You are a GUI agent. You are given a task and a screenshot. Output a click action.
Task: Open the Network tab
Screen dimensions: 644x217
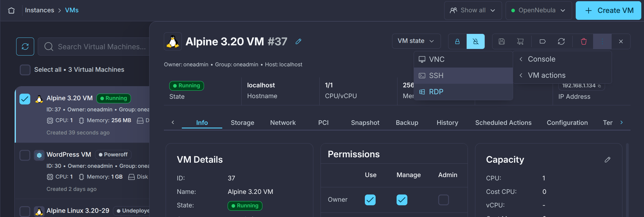coord(283,123)
